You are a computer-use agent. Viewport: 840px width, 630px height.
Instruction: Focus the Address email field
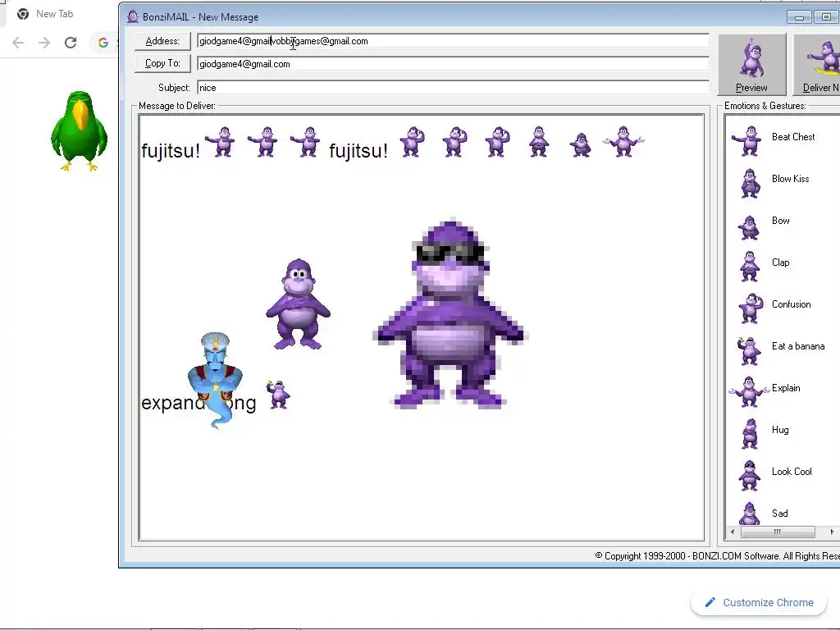pos(453,41)
